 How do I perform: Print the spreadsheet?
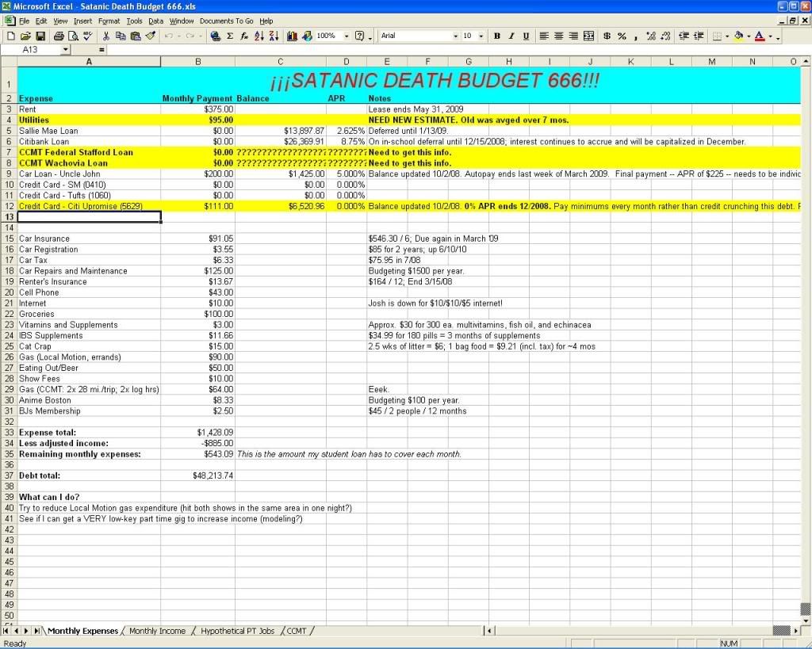pyautogui.click(x=59, y=36)
